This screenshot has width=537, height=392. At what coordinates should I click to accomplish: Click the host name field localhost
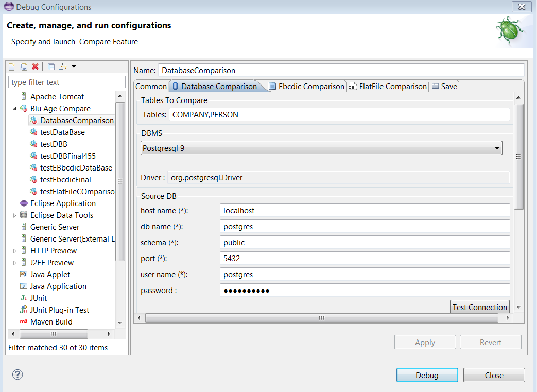coord(365,210)
